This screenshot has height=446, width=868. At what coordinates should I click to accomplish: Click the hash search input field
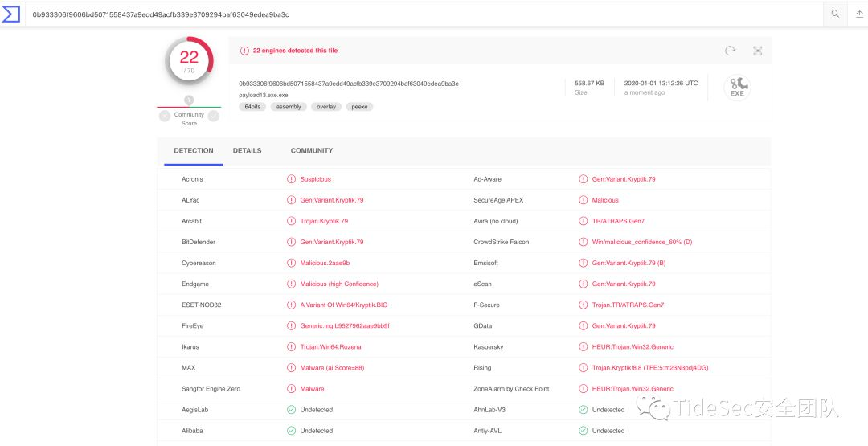(402, 14)
